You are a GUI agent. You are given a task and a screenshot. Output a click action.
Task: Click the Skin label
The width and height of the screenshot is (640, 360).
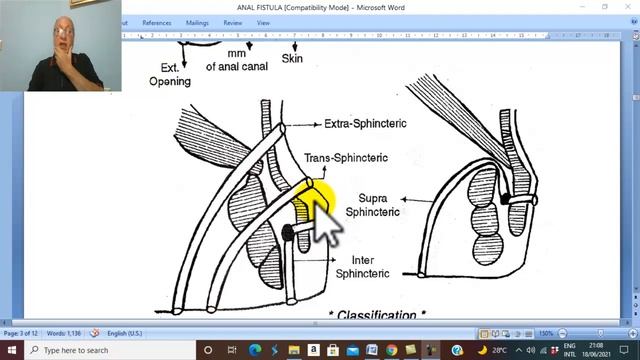[292, 59]
